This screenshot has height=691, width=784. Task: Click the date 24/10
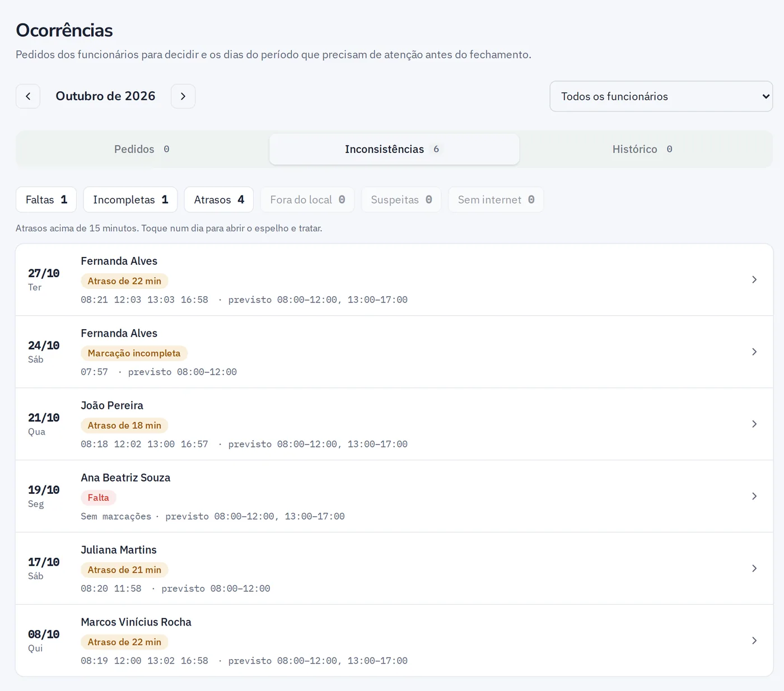pyautogui.click(x=44, y=345)
